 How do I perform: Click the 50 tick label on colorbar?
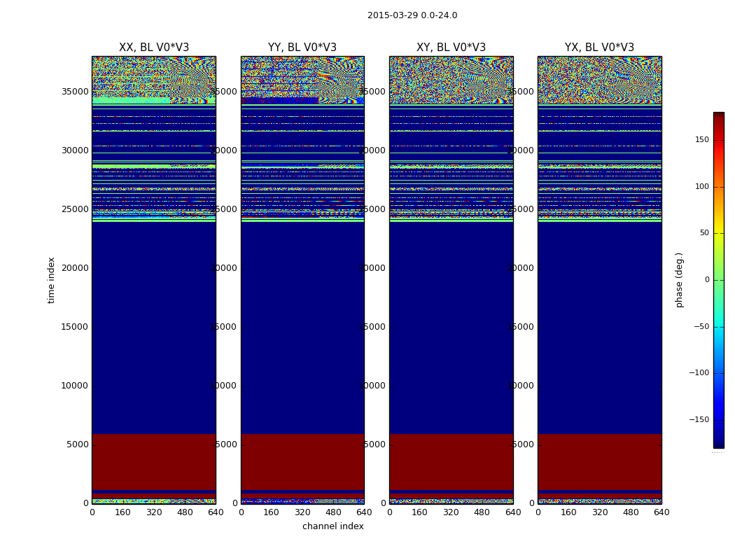point(703,233)
